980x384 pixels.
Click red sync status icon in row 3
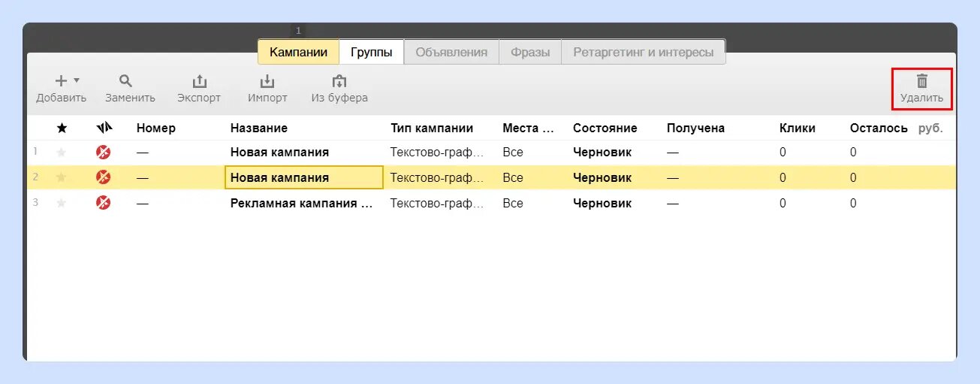(104, 203)
